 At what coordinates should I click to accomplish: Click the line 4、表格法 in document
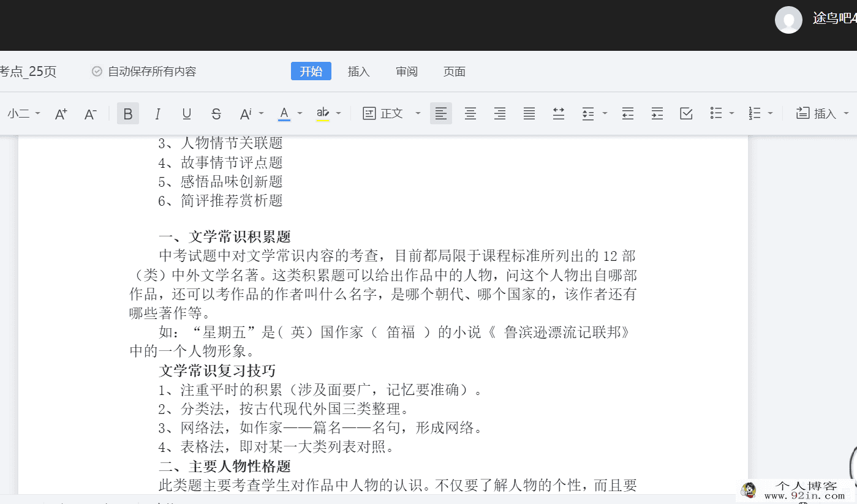[x=276, y=446]
